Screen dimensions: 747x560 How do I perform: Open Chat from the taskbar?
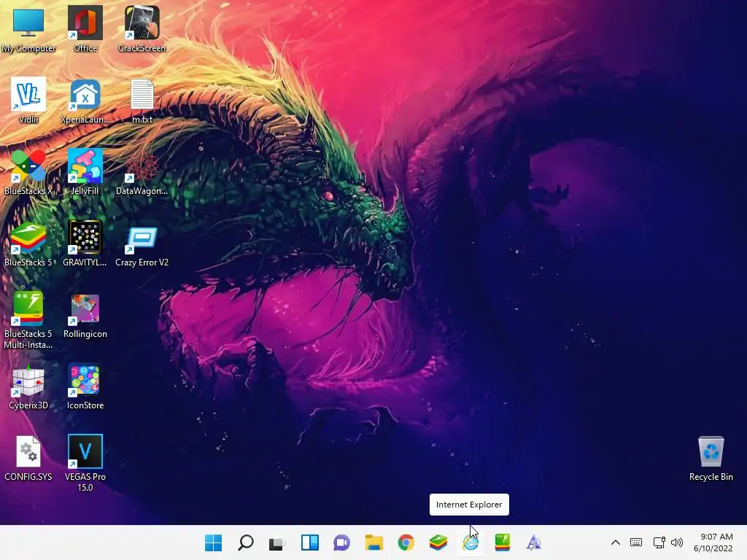click(x=341, y=542)
